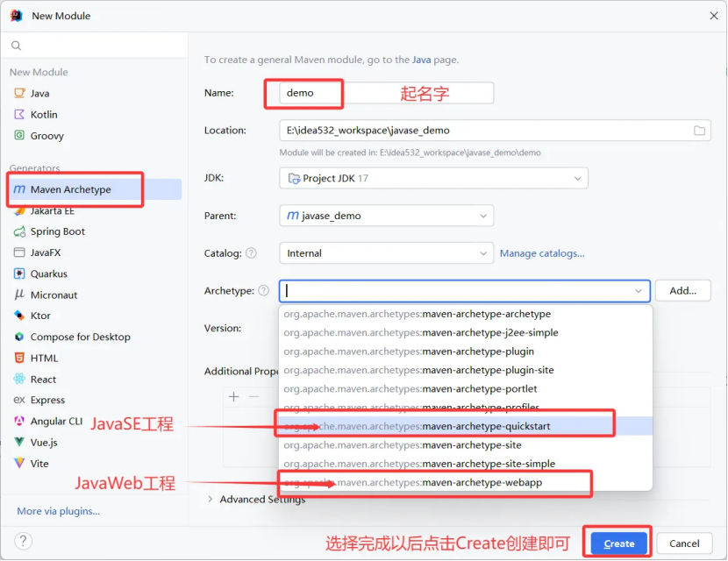This screenshot has height=561, width=728.
Task: Click the Express ex icon
Action: [x=19, y=400]
